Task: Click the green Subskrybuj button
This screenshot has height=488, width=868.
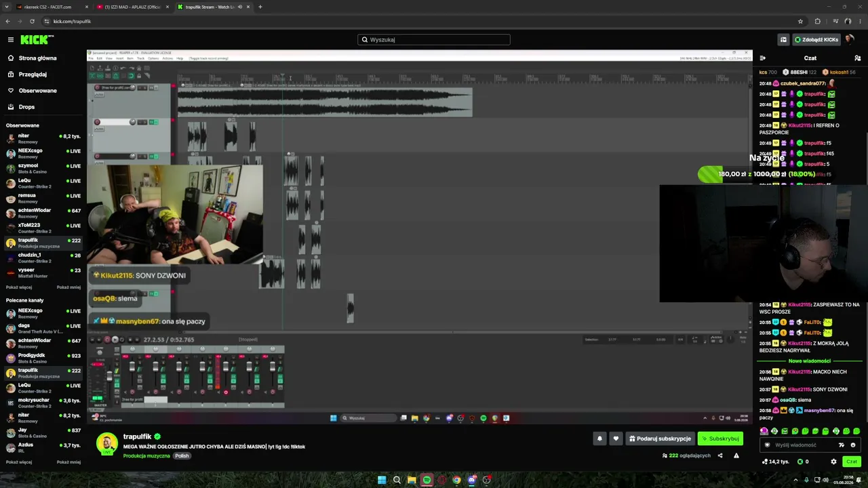Action: click(720, 439)
